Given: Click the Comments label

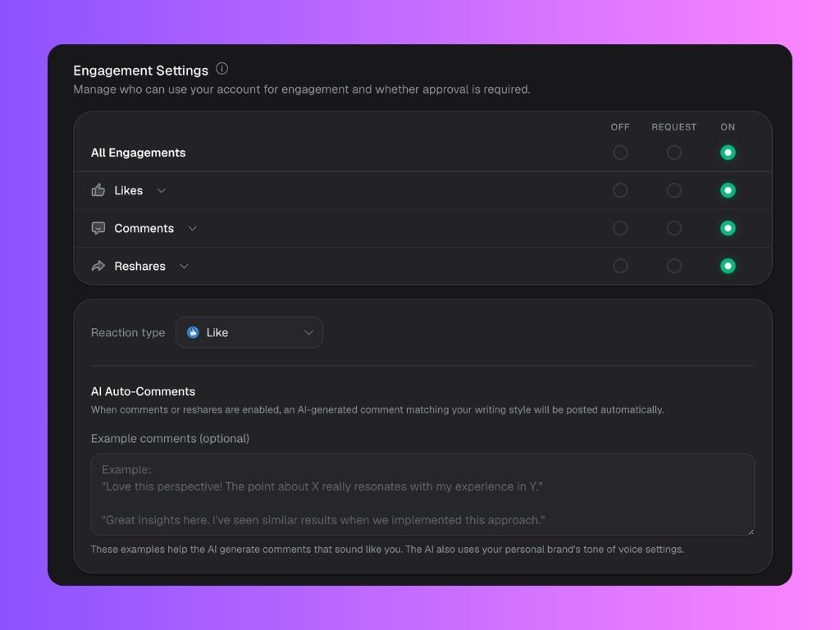Looking at the screenshot, I should coord(144,228).
